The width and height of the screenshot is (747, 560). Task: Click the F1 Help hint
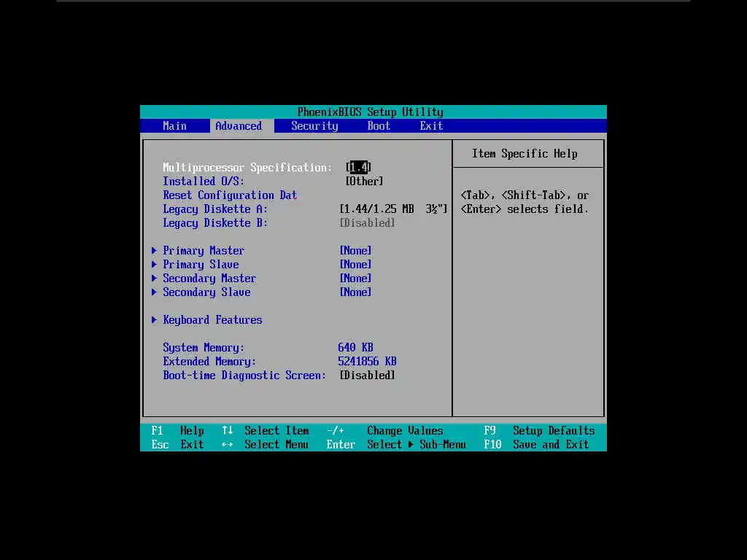pyautogui.click(x=178, y=430)
